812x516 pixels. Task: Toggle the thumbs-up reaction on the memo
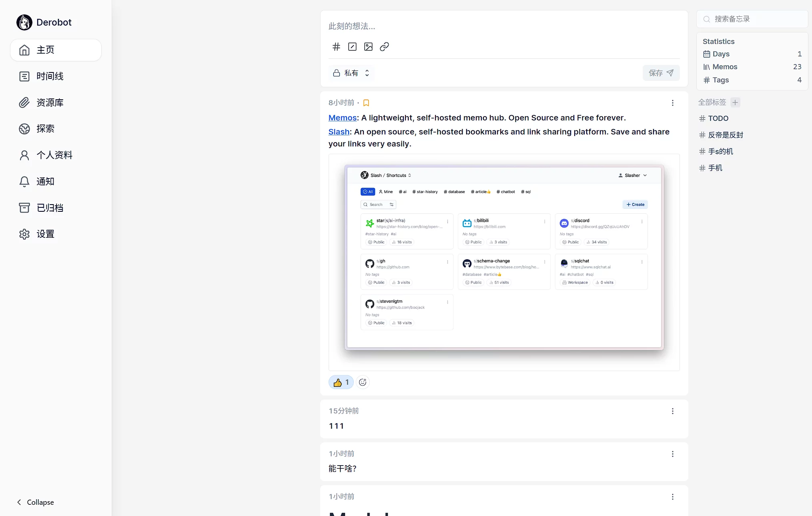tap(341, 382)
